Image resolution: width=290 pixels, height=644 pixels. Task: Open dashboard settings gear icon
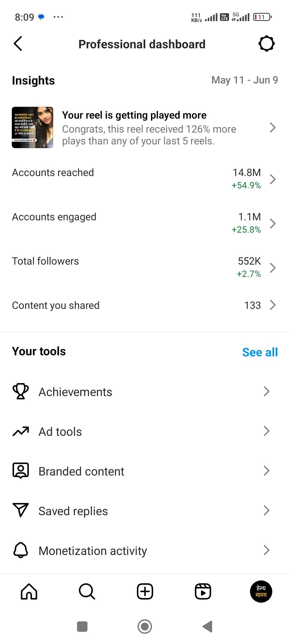pyautogui.click(x=266, y=43)
